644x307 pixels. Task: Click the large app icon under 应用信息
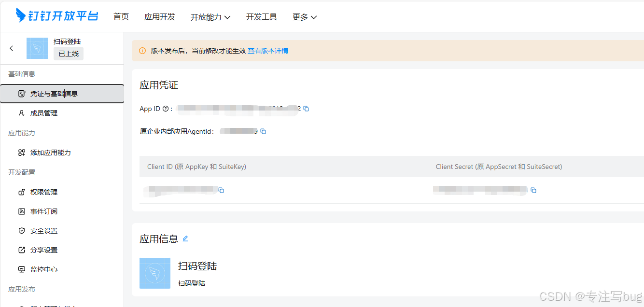click(x=155, y=273)
